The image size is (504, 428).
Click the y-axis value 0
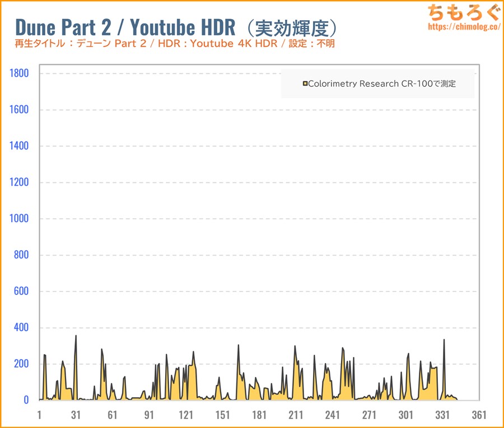coord(26,399)
